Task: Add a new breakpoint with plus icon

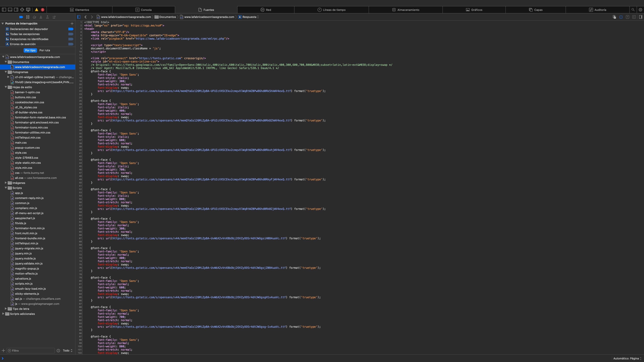Action: point(72,24)
